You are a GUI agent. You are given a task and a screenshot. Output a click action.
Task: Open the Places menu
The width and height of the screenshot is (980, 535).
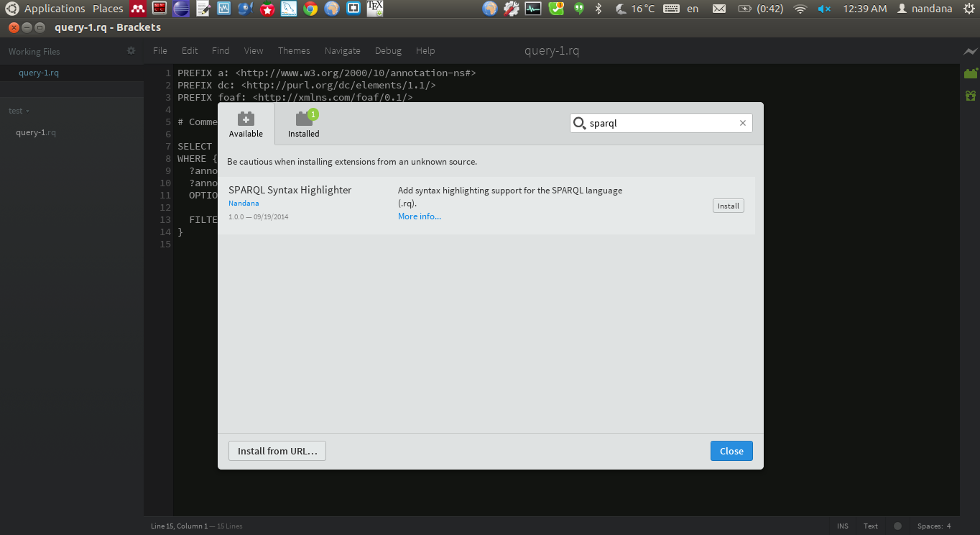tap(108, 9)
